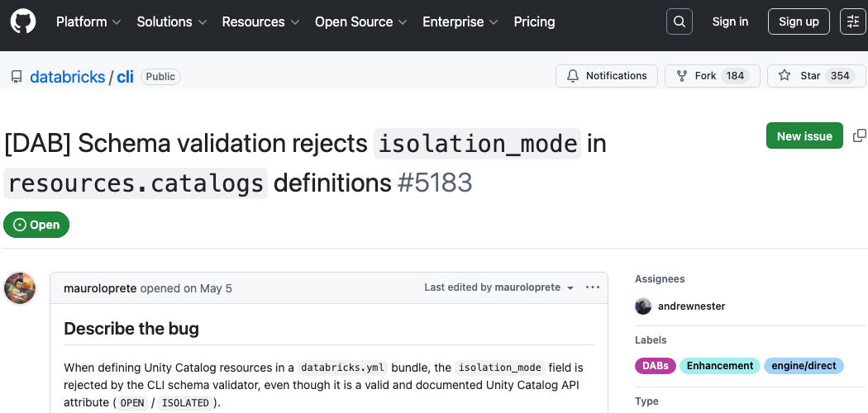Filter by the DABs label
The width and height of the screenshot is (868, 413).
pos(656,365)
